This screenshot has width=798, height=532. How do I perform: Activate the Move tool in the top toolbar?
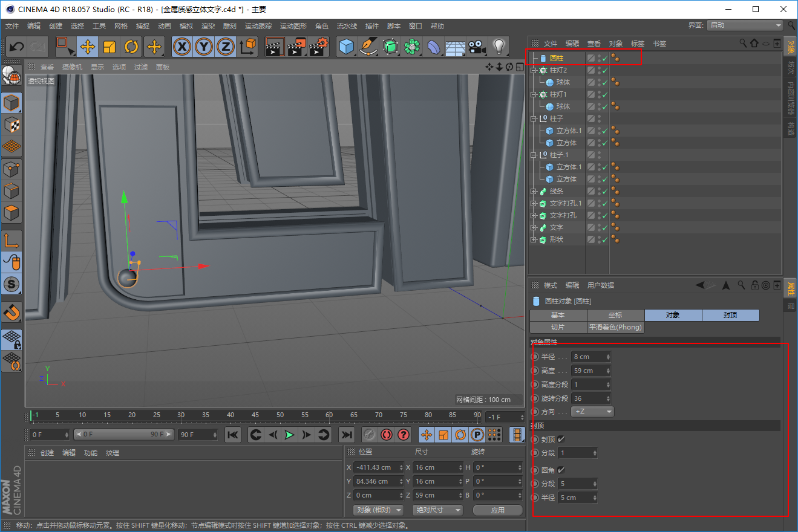coord(88,47)
